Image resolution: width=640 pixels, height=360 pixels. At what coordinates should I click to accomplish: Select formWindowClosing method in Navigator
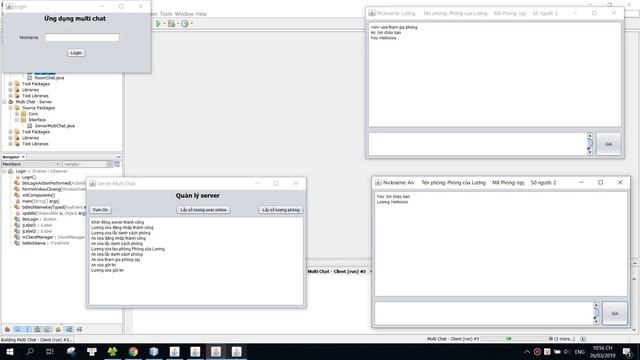tap(54, 189)
